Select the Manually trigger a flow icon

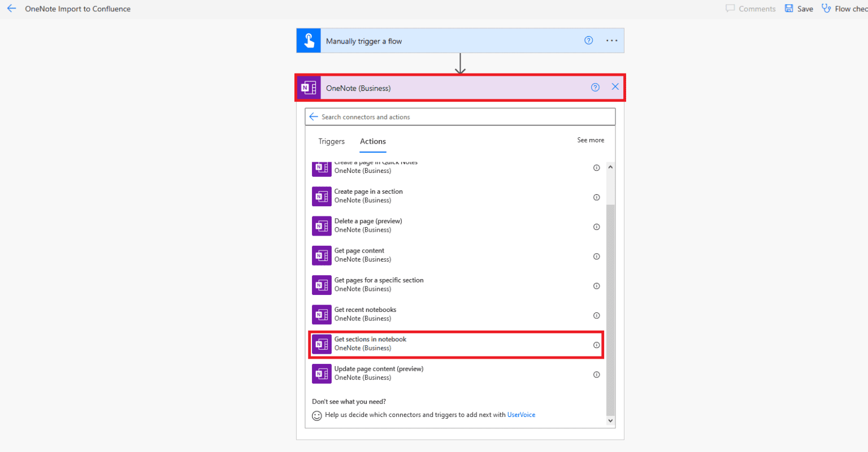tap(308, 40)
